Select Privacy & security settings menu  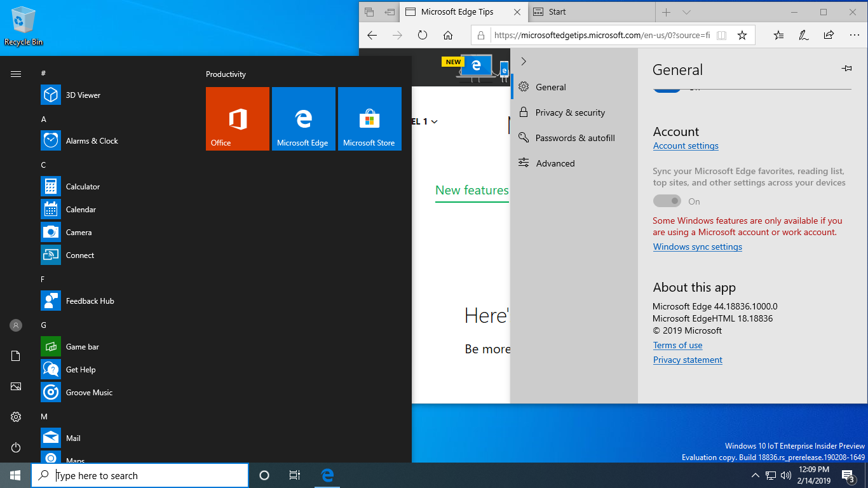pos(569,112)
